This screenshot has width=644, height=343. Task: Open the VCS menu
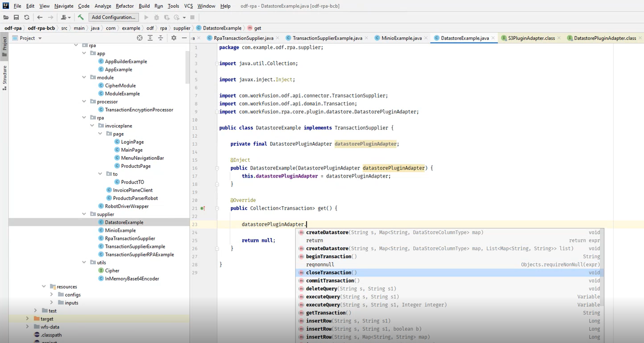click(188, 6)
